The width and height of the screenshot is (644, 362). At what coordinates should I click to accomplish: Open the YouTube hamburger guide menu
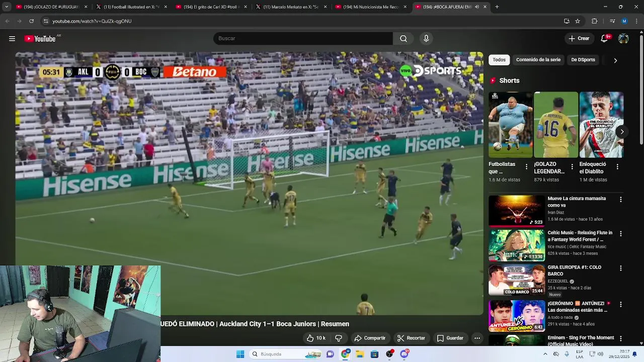[12, 39]
